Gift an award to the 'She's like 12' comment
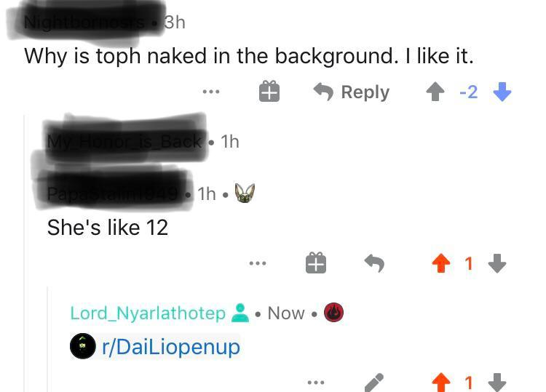Image resolution: width=546 pixels, height=392 pixels. (316, 263)
